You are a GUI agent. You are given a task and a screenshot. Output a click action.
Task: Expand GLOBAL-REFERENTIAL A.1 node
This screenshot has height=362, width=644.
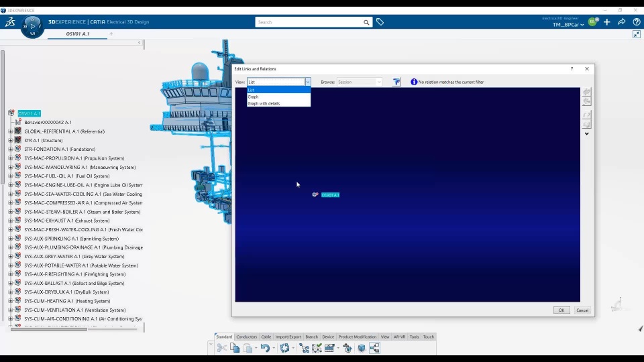(x=11, y=131)
